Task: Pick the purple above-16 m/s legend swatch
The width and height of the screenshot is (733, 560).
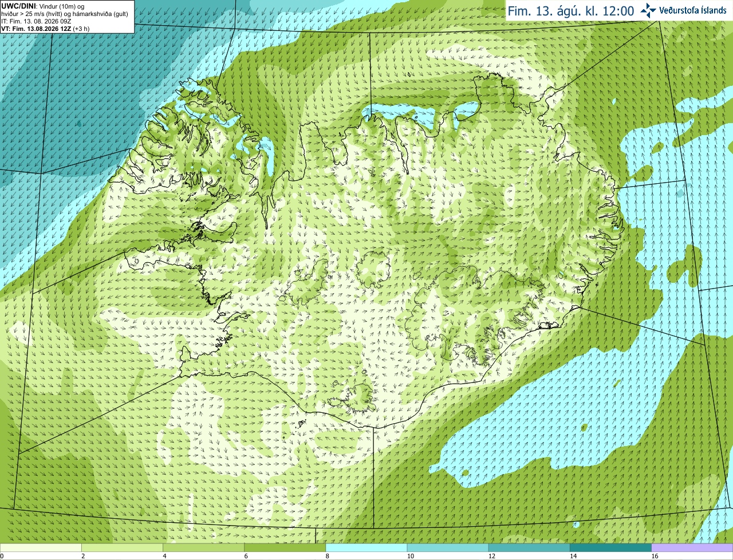Action: click(692, 547)
